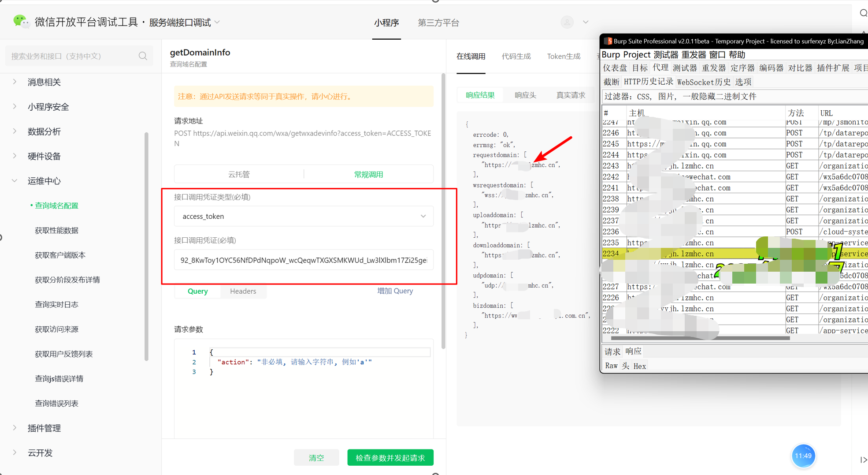Open the service debug title dropdown arrow
This screenshot has width=868, height=475.
[217, 22]
